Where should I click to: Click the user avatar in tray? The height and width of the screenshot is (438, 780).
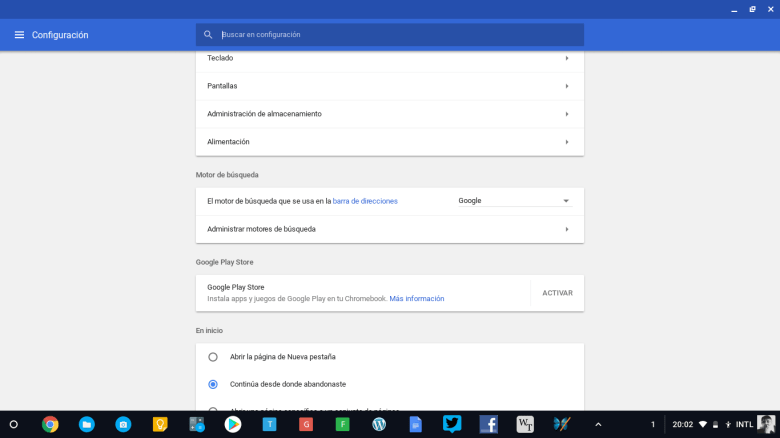[x=766, y=425]
